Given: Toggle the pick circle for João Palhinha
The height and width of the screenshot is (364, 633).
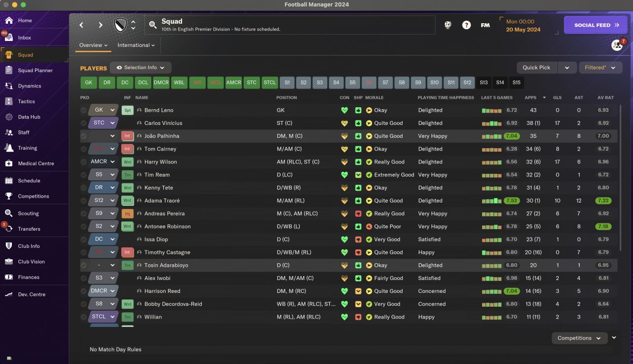Looking at the screenshot, I should pyautogui.click(x=84, y=136).
